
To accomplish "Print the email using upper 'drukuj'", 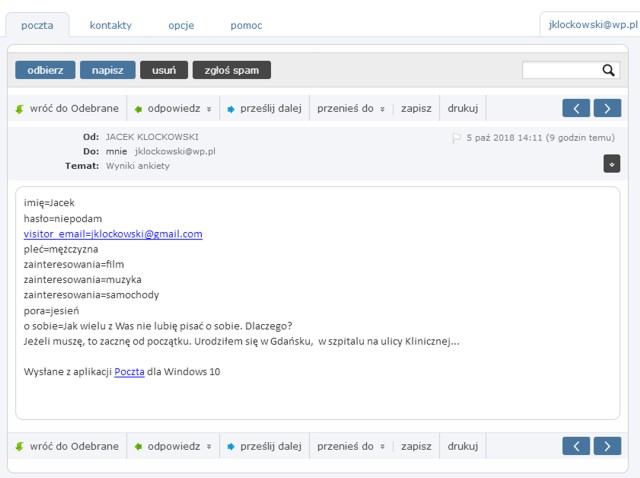I will (462, 108).
